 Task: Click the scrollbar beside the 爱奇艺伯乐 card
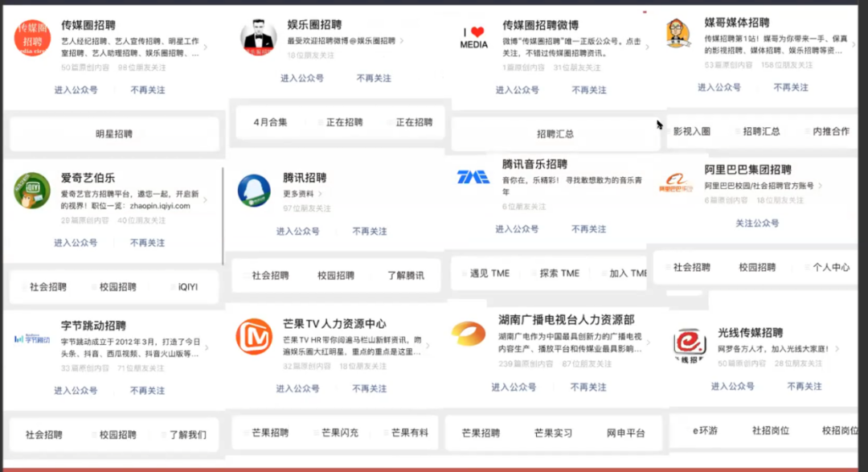point(223,215)
